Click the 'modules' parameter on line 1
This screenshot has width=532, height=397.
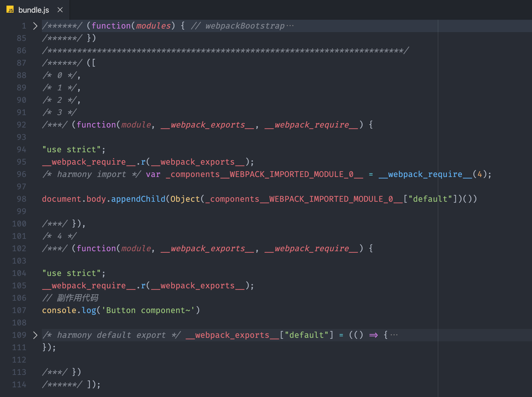click(x=153, y=26)
